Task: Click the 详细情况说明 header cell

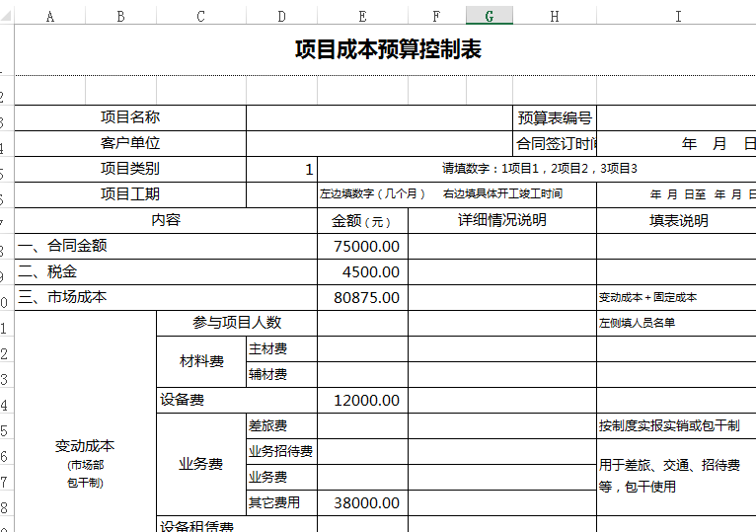Action: pos(502,220)
